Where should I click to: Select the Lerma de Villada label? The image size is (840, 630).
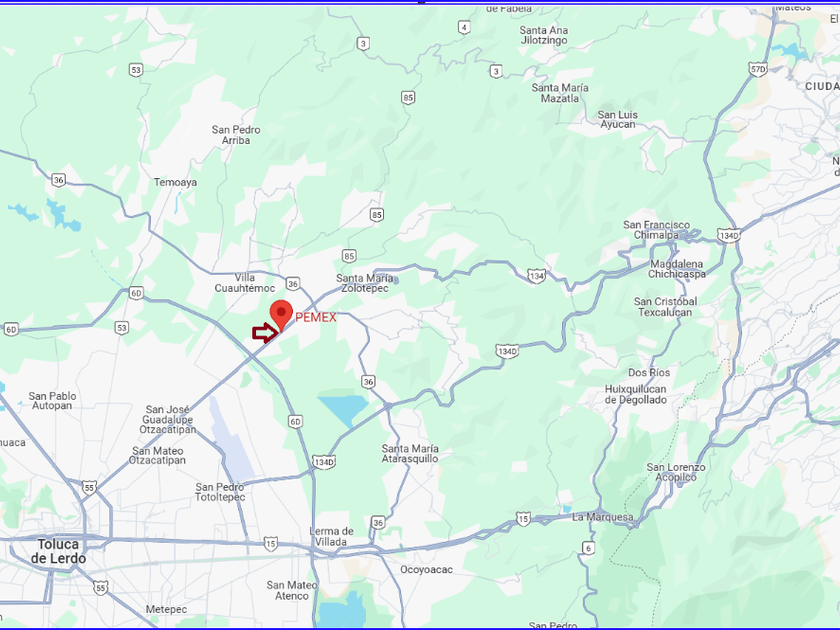click(x=331, y=536)
